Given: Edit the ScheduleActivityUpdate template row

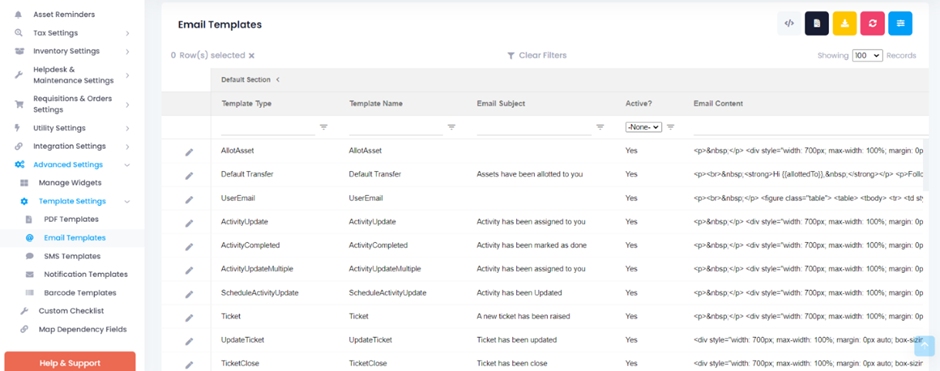Looking at the screenshot, I should click(x=189, y=294).
